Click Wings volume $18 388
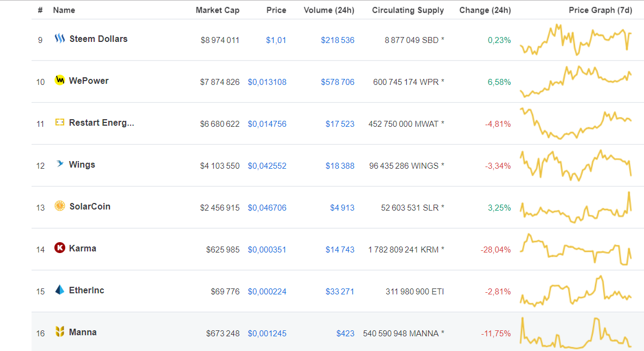This screenshot has height=351, width=644. point(339,166)
